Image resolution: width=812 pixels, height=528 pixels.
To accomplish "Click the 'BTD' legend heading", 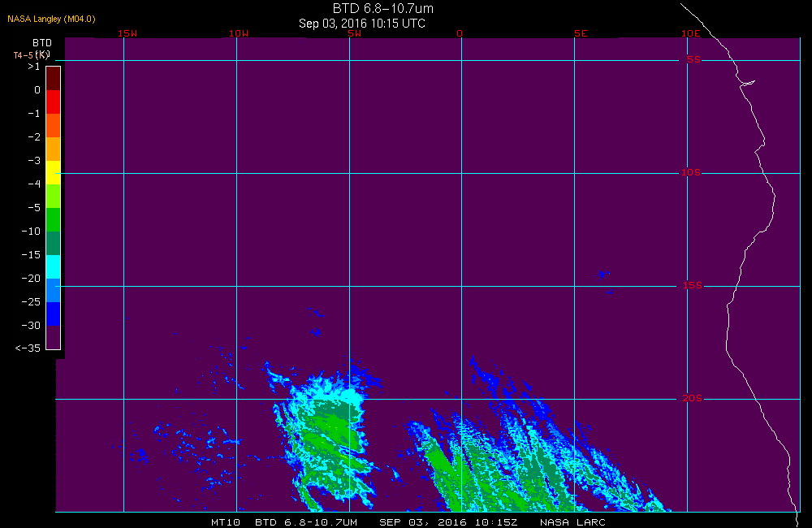I will tap(42, 42).
